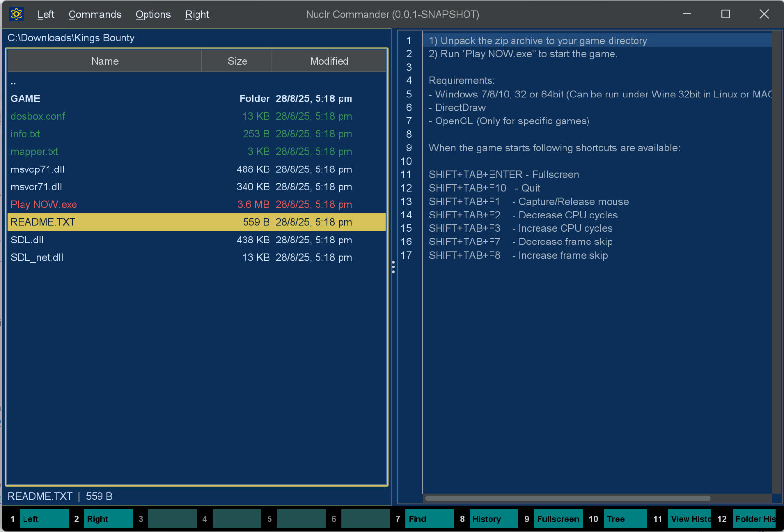Select the SDL_net.dll file
This screenshot has height=532, width=784.
click(x=196, y=257)
